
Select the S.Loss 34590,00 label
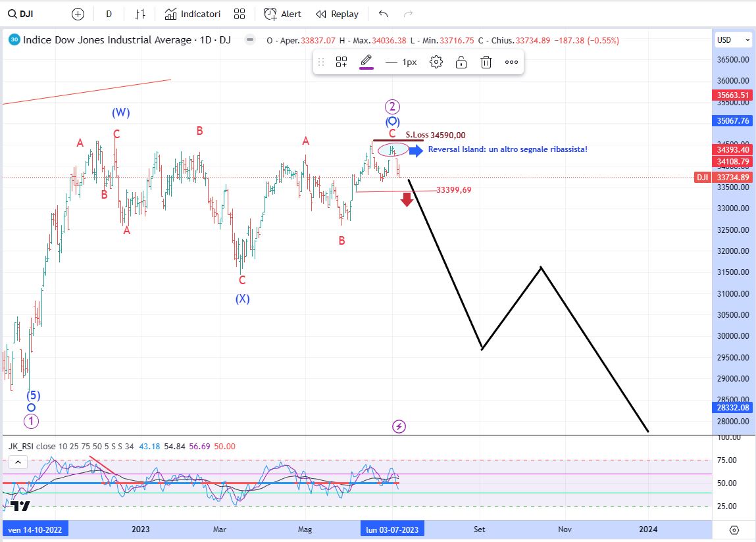point(436,135)
